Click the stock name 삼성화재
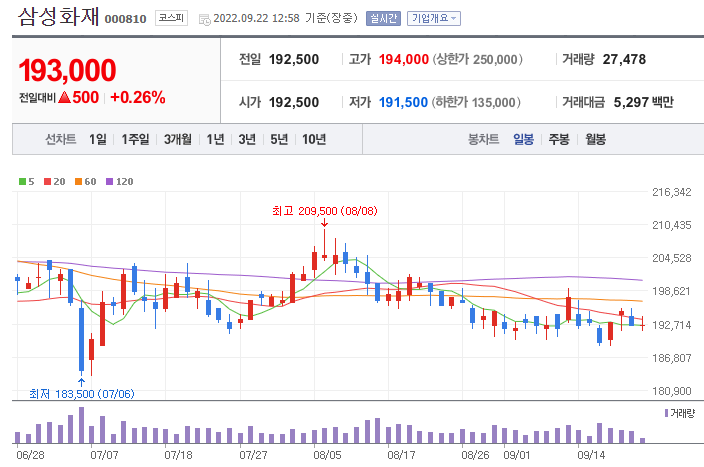Screen dimensions: 704x467 [x=58, y=17]
